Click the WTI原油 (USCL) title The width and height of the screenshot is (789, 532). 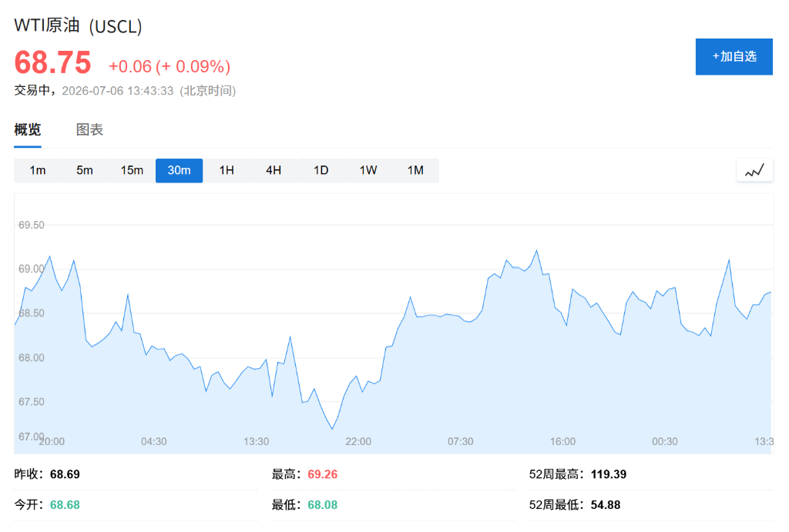tap(78, 25)
